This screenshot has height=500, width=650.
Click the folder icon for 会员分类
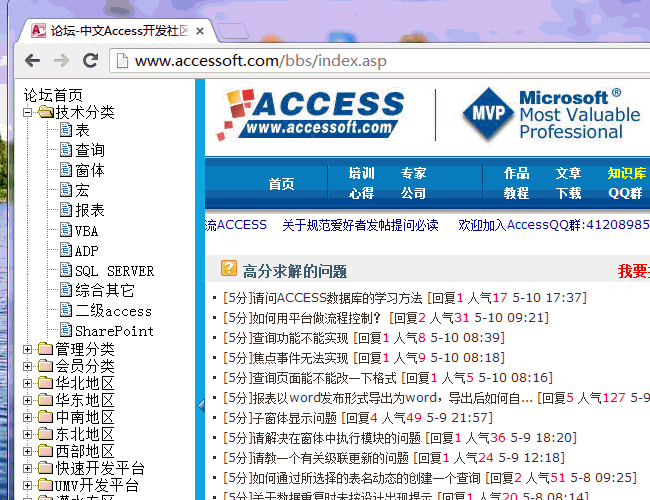(46, 366)
